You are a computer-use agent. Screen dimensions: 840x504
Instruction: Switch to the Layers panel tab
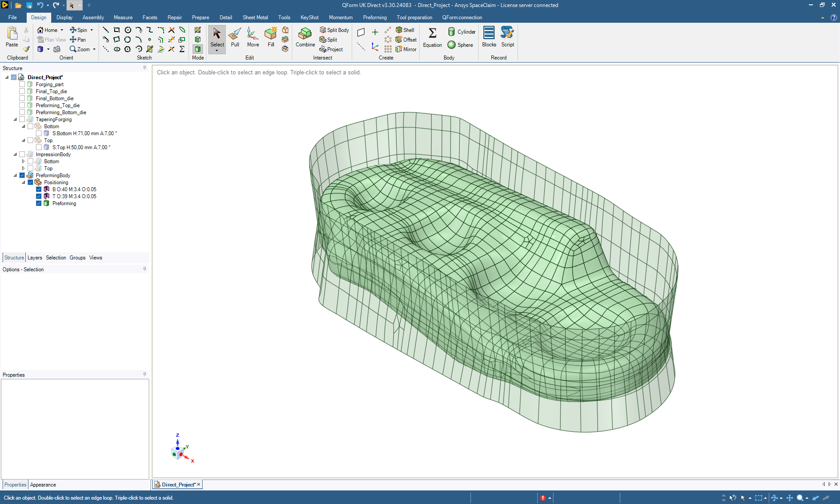coord(35,258)
